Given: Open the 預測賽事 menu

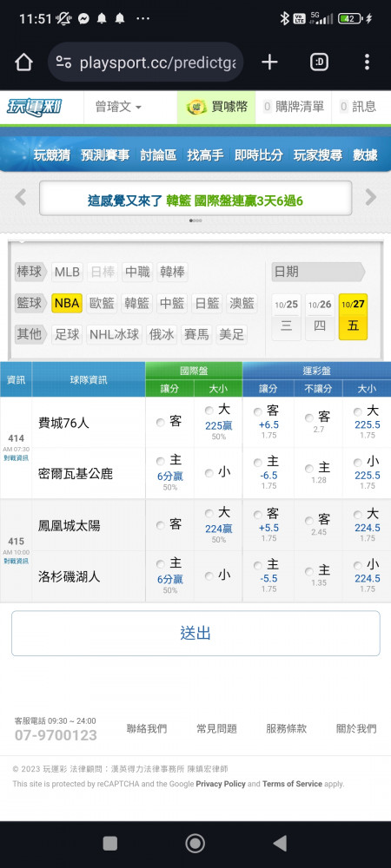Looking at the screenshot, I should (105, 155).
